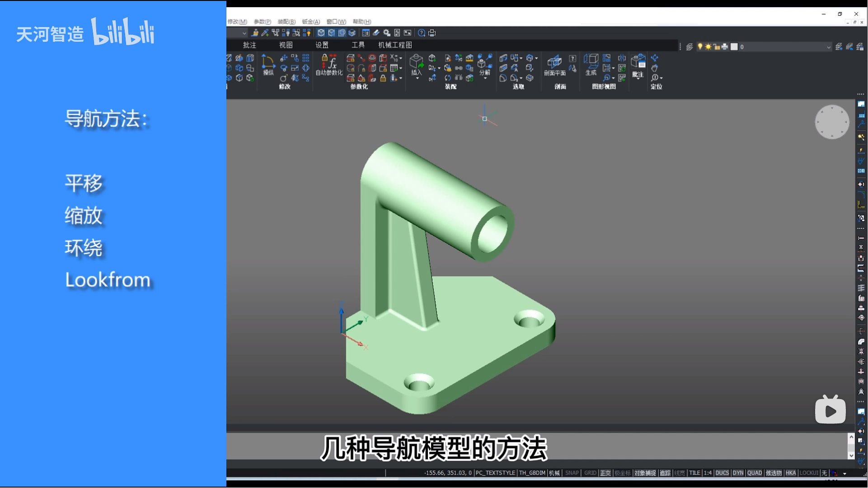The image size is (868, 488).
Task: Click the pan hand icon in 定位 panel
Action: pos(654,68)
